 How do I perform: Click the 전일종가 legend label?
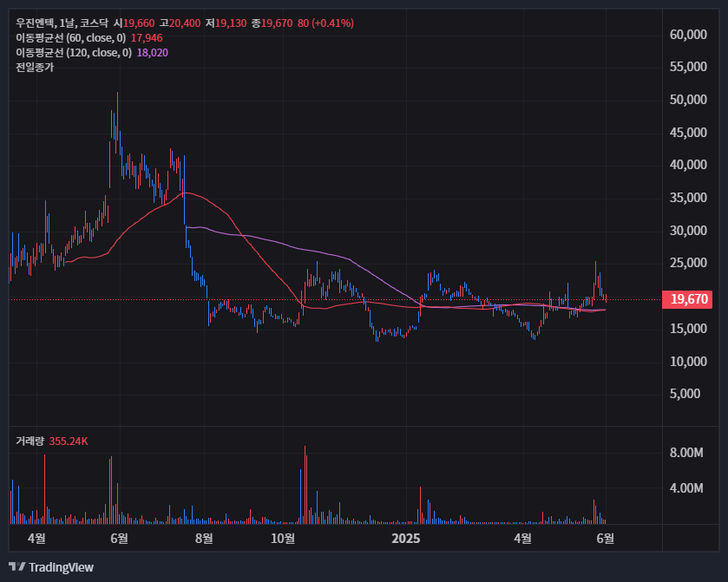pos(35,68)
